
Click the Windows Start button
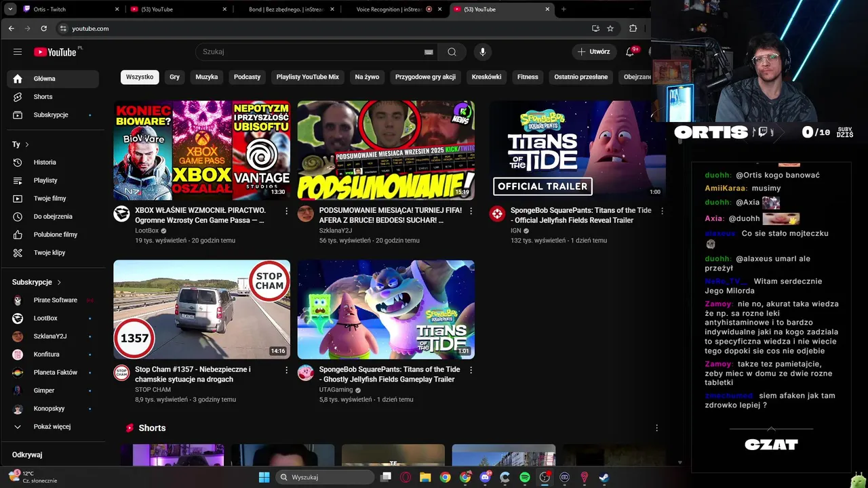(264, 477)
